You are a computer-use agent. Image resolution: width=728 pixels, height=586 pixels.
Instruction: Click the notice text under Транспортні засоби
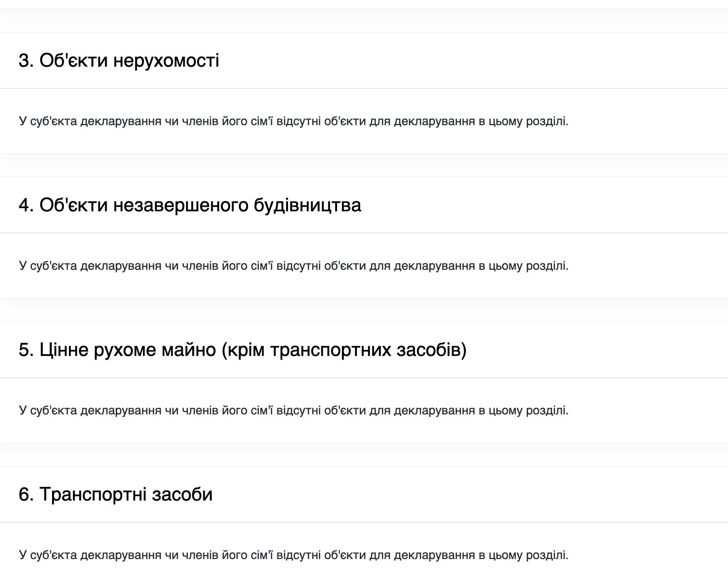click(294, 555)
